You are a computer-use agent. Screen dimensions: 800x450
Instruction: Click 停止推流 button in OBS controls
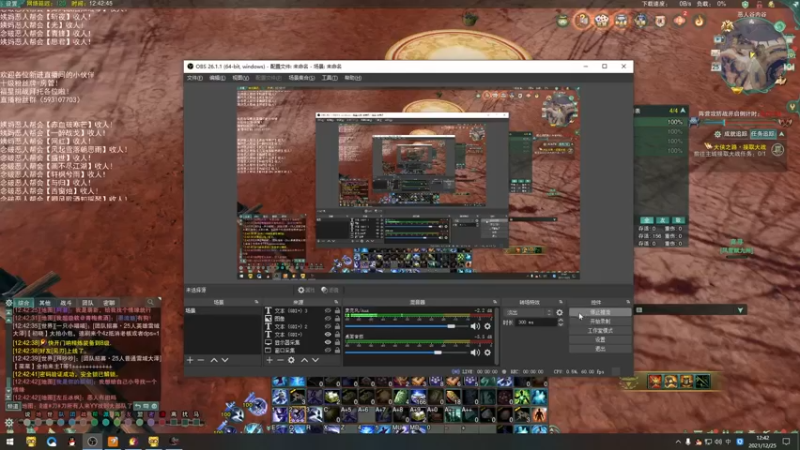(x=600, y=312)
